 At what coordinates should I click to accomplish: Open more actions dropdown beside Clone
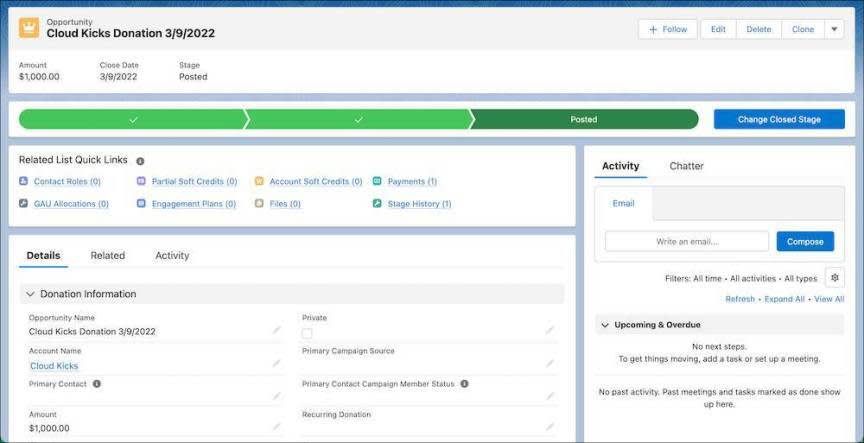click(834, 29)
